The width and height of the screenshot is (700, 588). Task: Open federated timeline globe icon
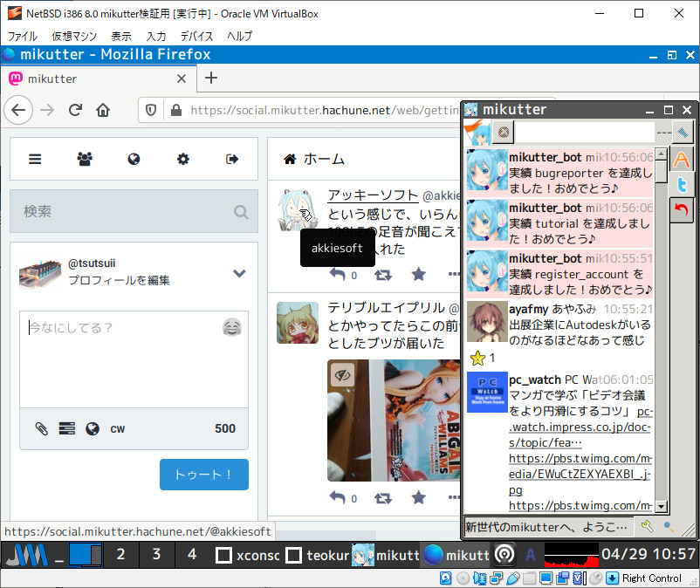tap(134, 159)
